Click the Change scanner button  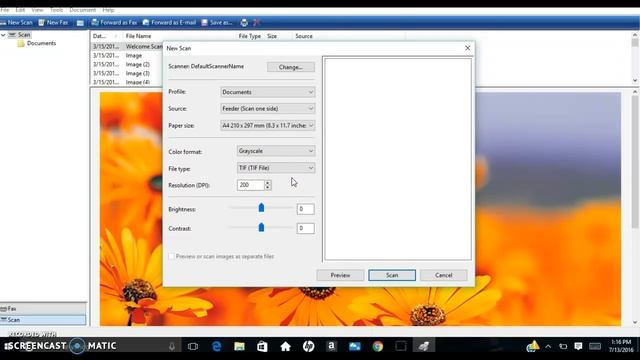pos(291,67)
